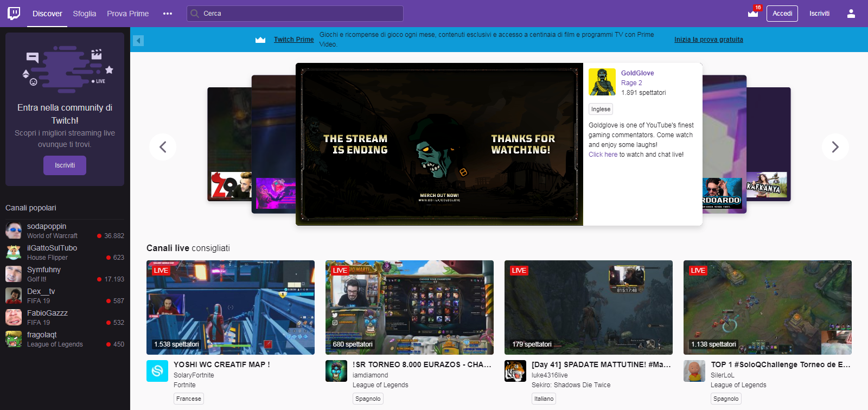
Task: Click Spagnolo tag under iamdiamond
Action: point(368,399)
